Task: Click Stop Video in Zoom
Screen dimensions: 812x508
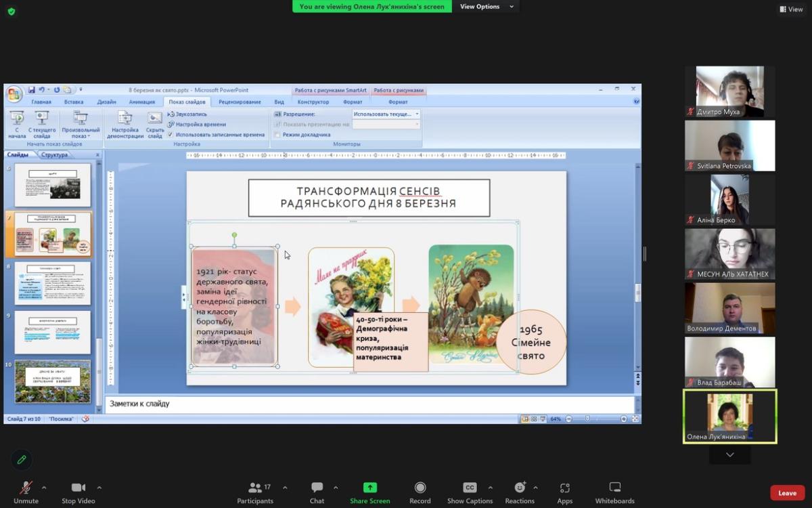Action: pyautogui.click(x=78, y=492)
